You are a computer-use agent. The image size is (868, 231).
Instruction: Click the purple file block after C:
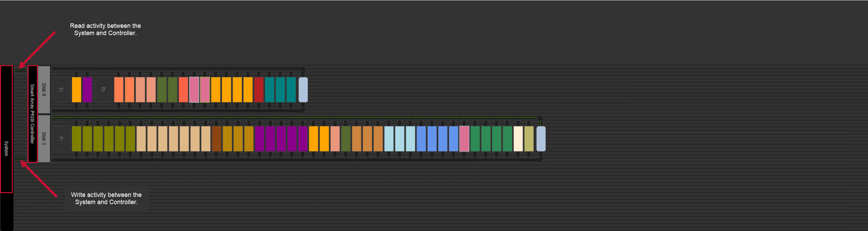tap(87, 90)
